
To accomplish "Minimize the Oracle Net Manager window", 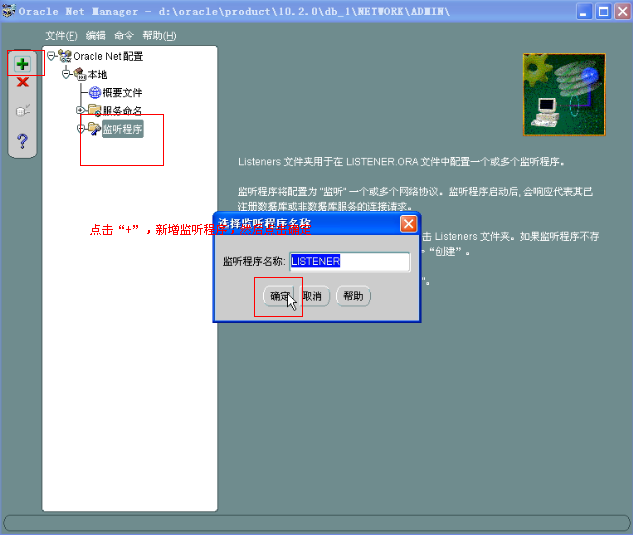I will click(x=583, y=11).
